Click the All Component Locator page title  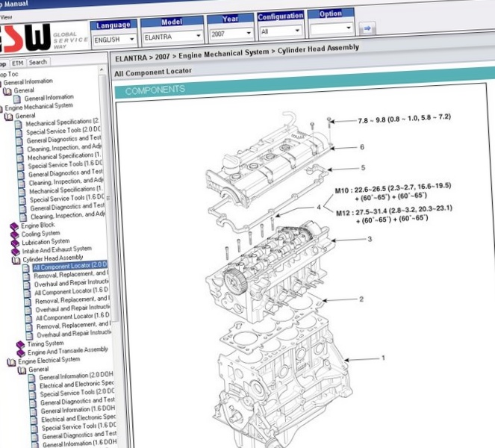tap(153, 72)
